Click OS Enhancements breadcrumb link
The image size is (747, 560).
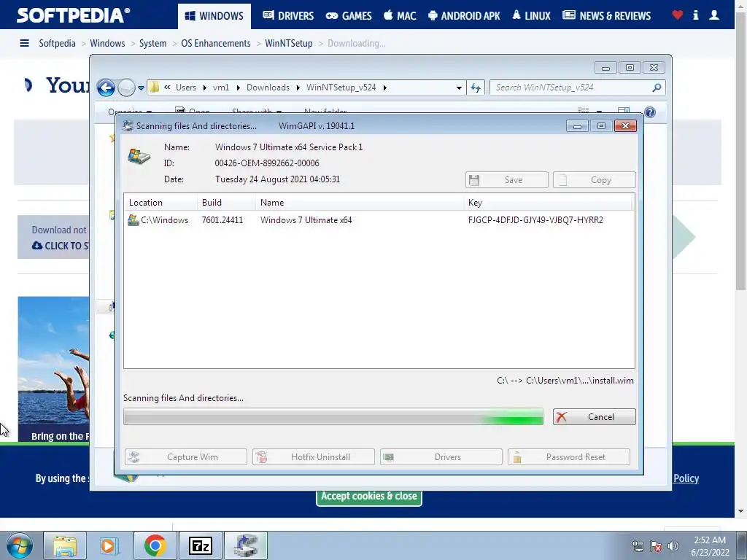pyautogui.click(x=216, y=43)
